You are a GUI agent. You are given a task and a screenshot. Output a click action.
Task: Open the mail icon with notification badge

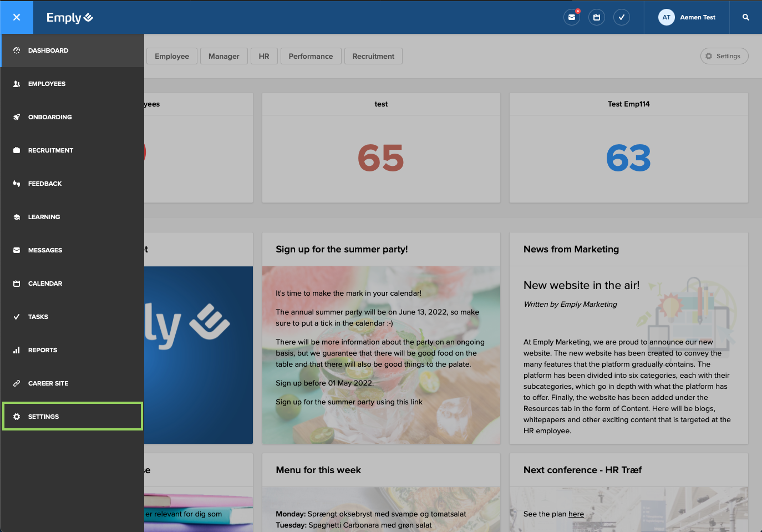[x=572, y=17]
